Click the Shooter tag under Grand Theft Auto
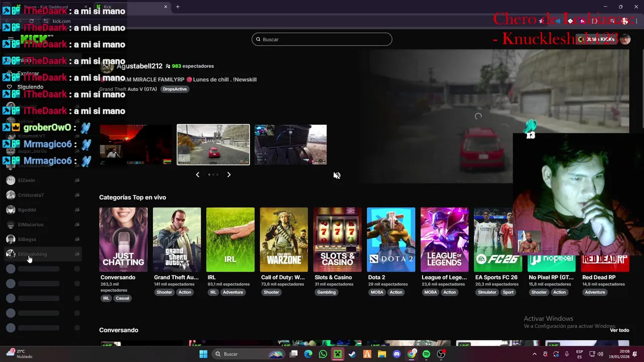The image size is (644, 362). point(164,292)
